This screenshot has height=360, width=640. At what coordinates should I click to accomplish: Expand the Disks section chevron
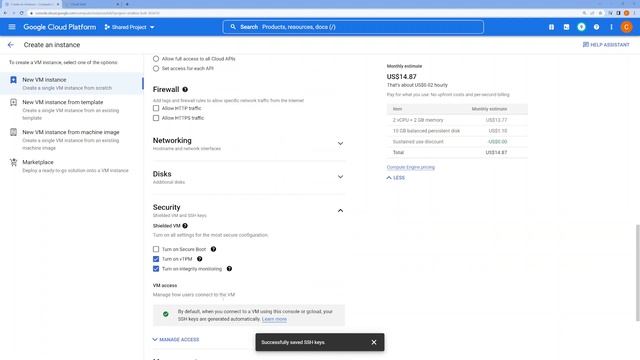(340, 177)
